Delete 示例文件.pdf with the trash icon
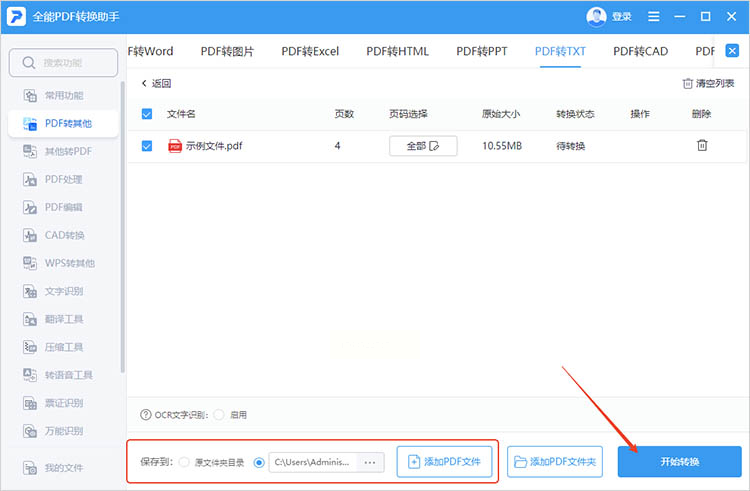This screenshot has width=750, height=491. tap(702, 145)
